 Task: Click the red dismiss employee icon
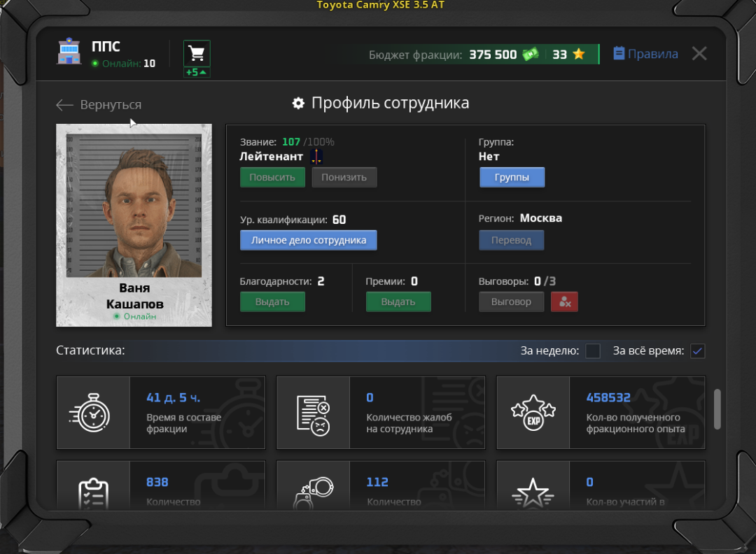564,301
